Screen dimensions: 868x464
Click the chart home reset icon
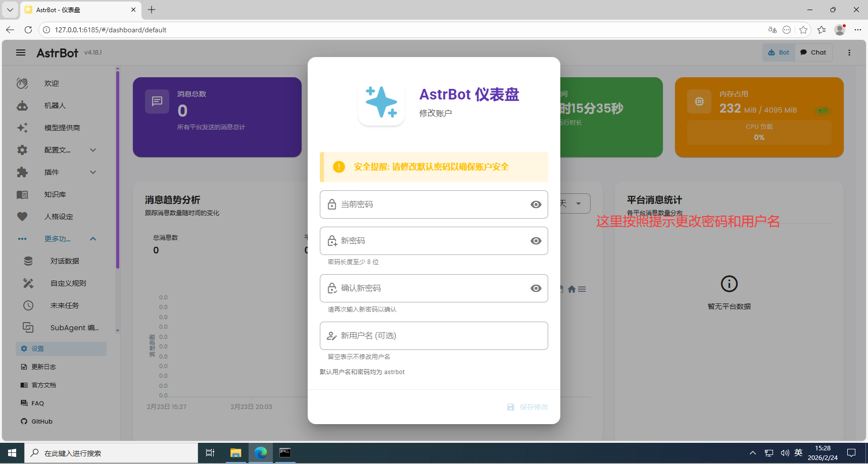pos(571,289)
